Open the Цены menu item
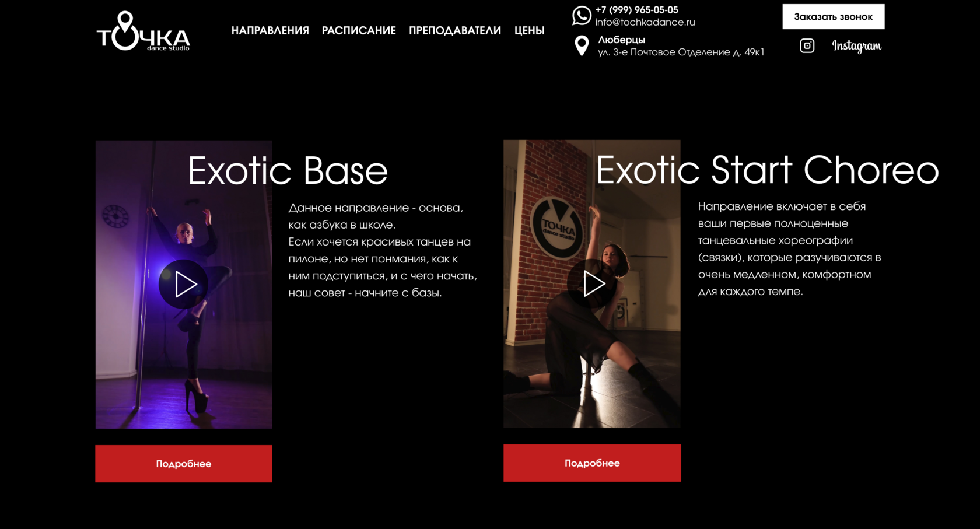Image resolution: width=980 pixels, height=529 pixels. point(530,30)
